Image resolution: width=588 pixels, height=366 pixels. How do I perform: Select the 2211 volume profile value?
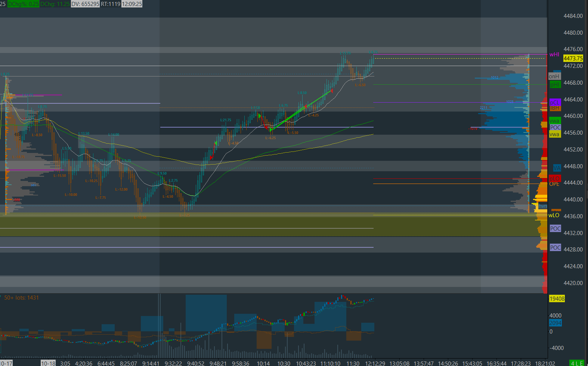pos(484,108)
